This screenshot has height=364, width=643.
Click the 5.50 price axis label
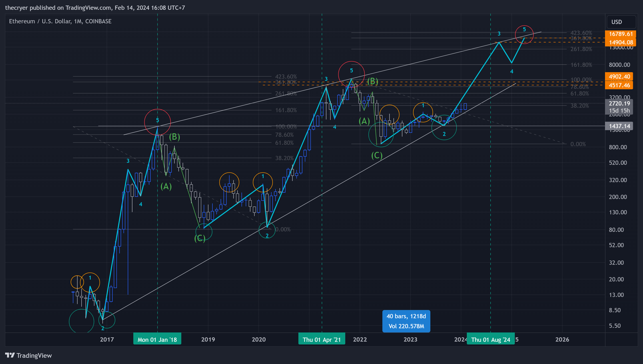click(615, 326)
